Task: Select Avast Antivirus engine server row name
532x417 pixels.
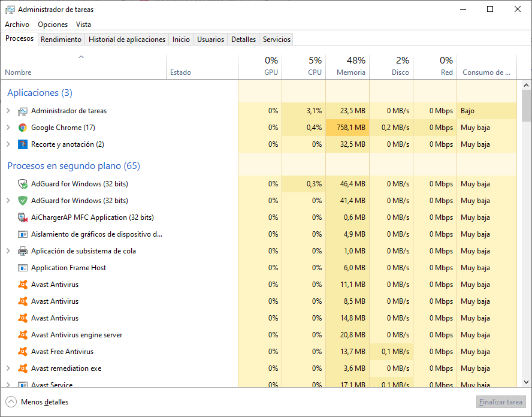Action: [77, 335]
